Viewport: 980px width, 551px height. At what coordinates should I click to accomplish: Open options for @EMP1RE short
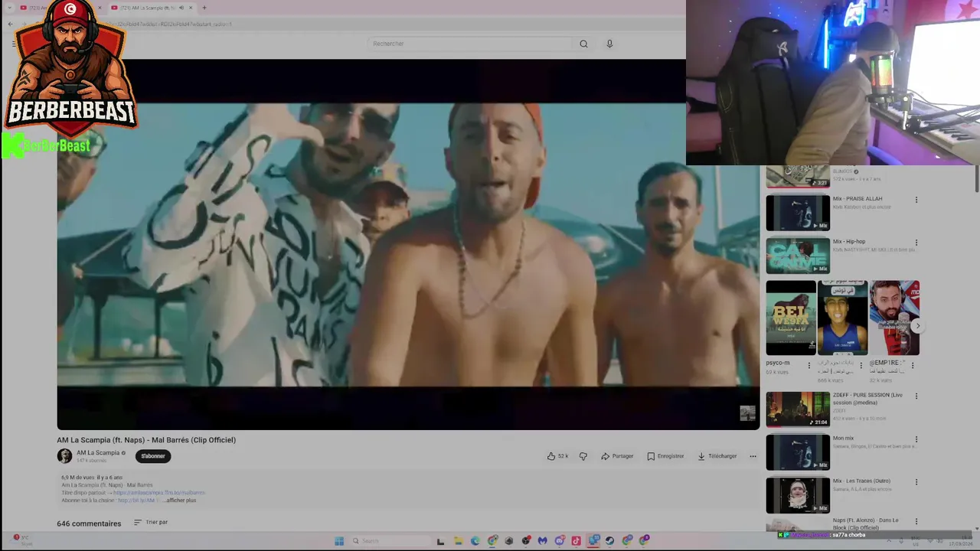(x=913, y=366)
